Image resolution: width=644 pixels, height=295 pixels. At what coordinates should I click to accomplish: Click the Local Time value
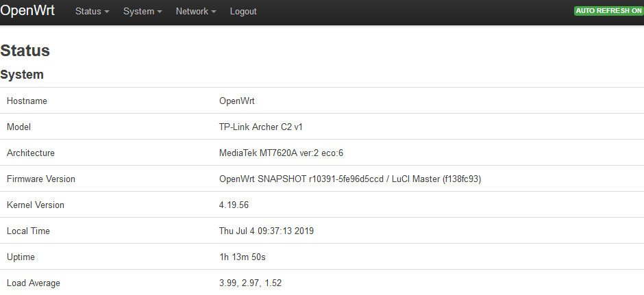[x=266, y=231]
